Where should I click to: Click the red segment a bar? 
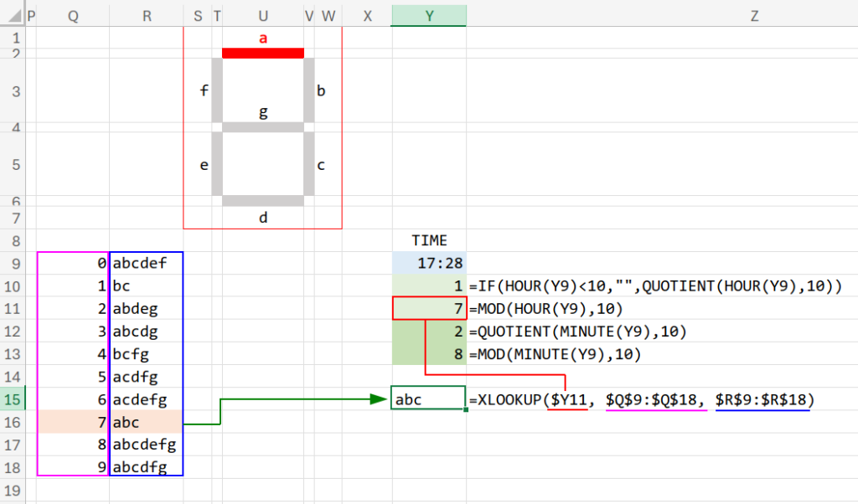click(x=263, y=53)
